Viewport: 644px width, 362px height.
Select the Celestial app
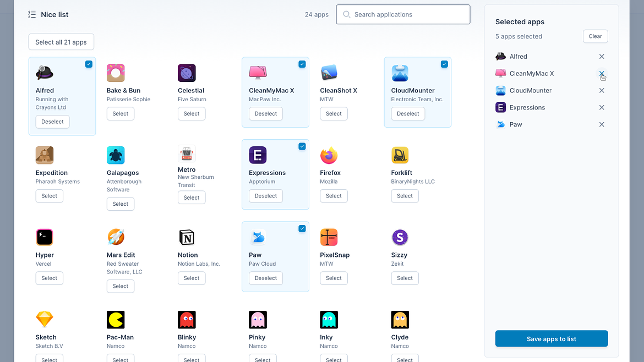point(192,114)
